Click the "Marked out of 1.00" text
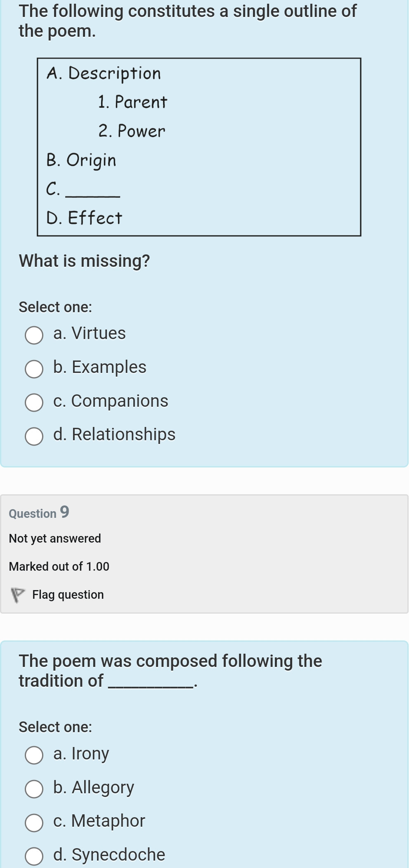409x868 pixels. 59,567
